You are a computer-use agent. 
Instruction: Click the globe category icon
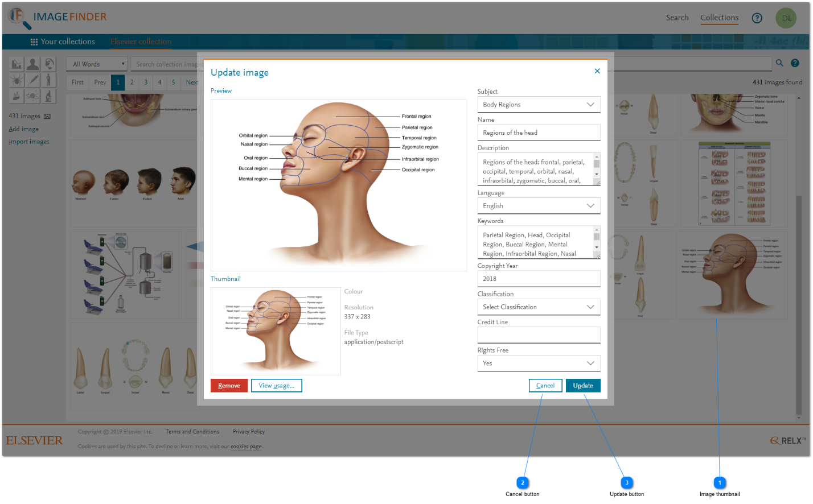coord(49,64)
